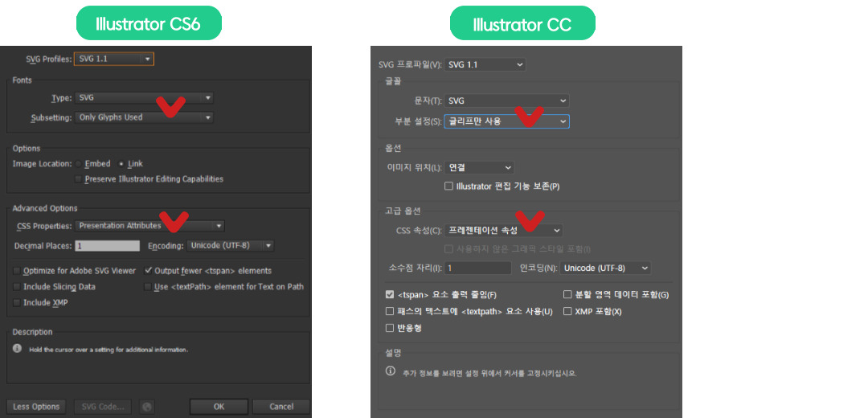Click the globe preview icon beside SVG Code
The image size is (868, 418).
145,407
